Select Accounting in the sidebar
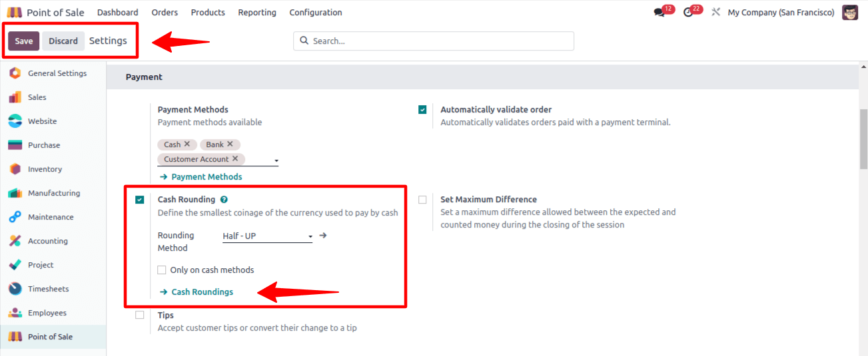 53,241
